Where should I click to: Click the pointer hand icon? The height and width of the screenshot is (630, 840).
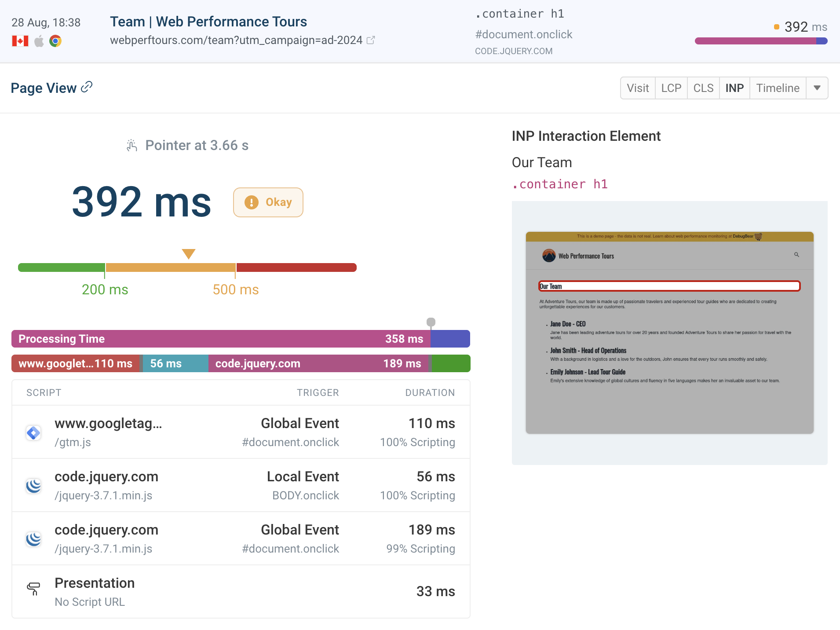132,145
